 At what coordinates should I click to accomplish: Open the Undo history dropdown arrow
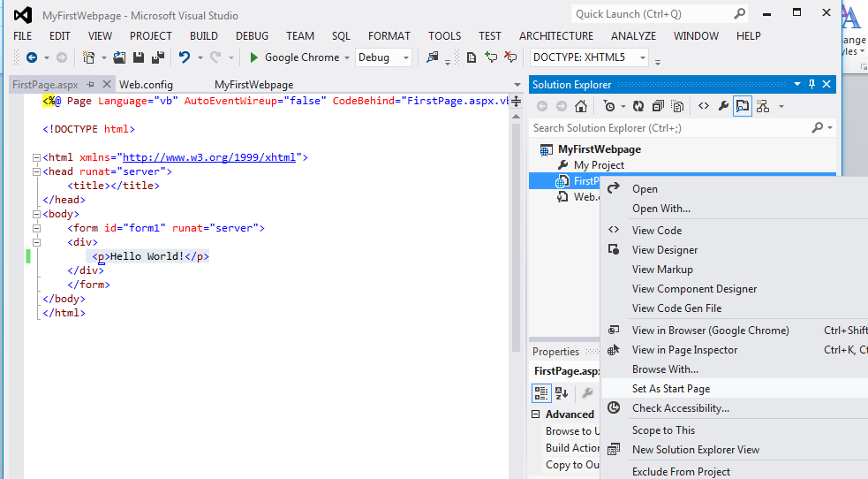click(x=200, y=57)
